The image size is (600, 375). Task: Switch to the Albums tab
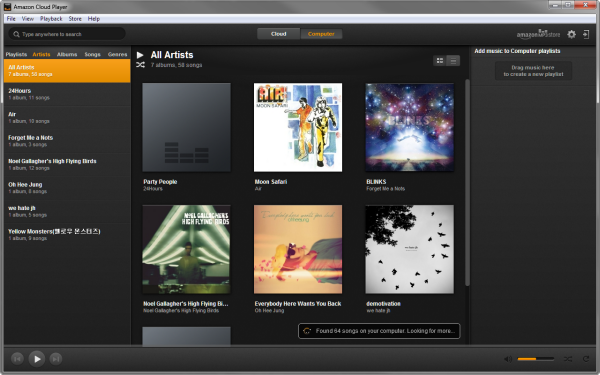pyautogui.click(x=67, y=54)
